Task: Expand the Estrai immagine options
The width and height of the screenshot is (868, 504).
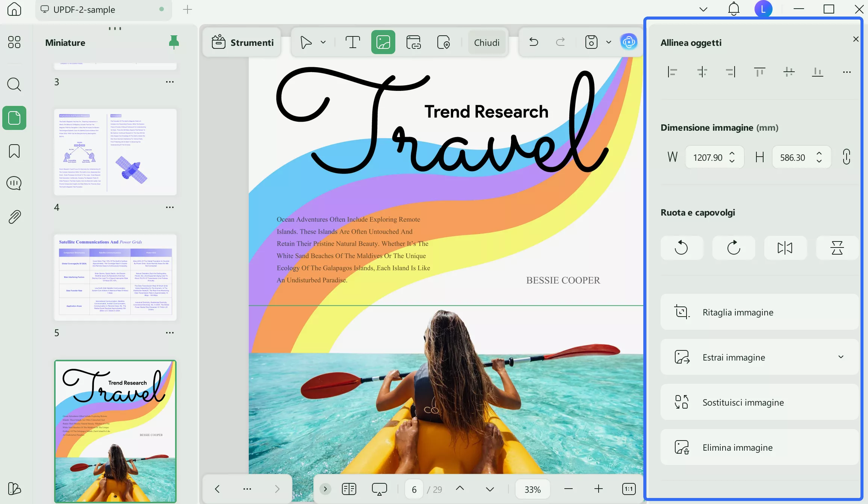Action: click(841, 357)
